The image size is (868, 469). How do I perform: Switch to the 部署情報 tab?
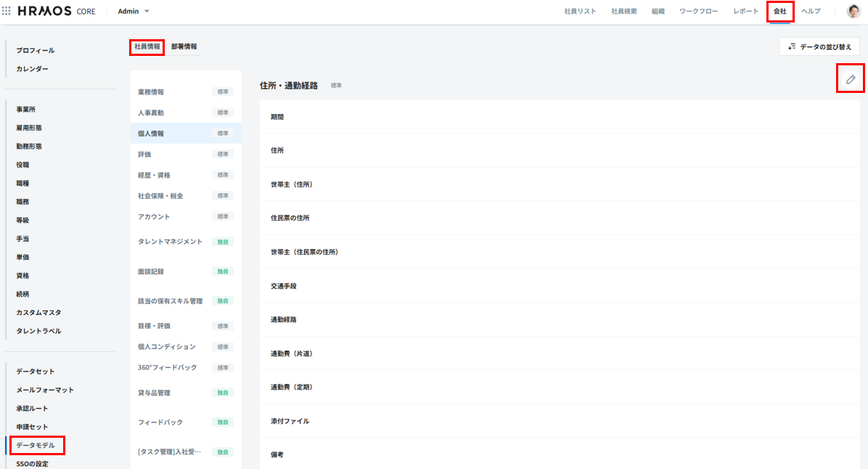point(184,46)
